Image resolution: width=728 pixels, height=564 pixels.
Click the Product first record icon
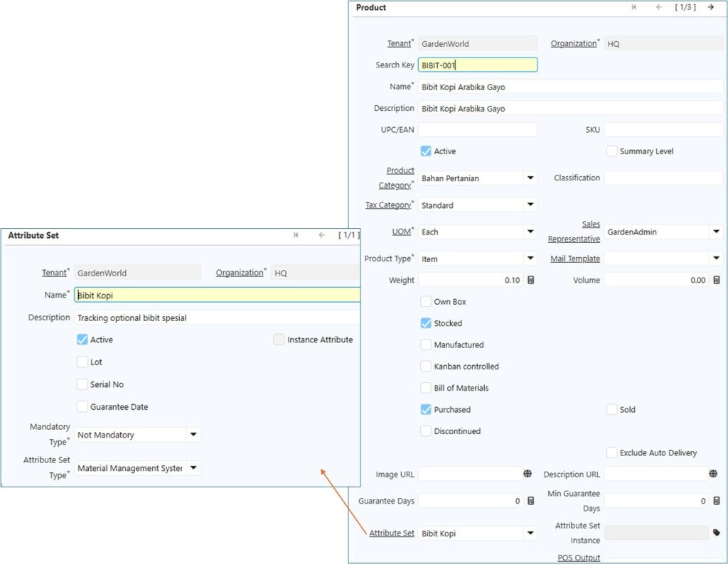pyautogui.click(x=633, y=7)
